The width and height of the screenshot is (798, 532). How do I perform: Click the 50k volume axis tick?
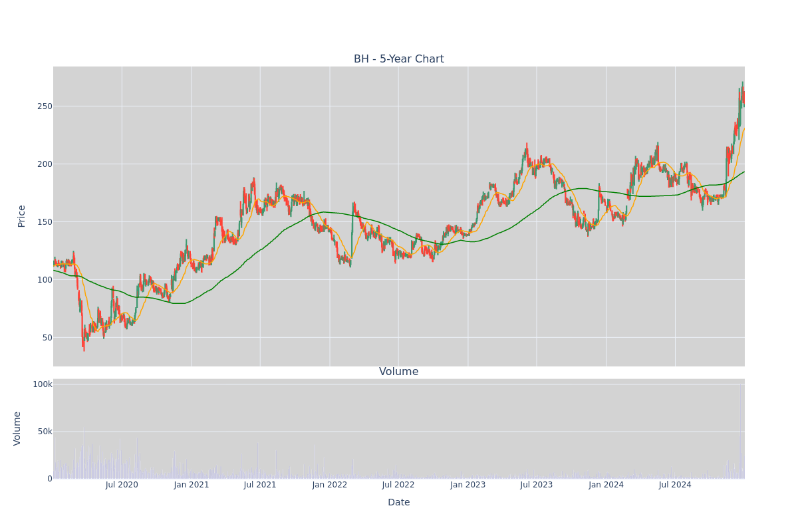[x=45, y=432]
